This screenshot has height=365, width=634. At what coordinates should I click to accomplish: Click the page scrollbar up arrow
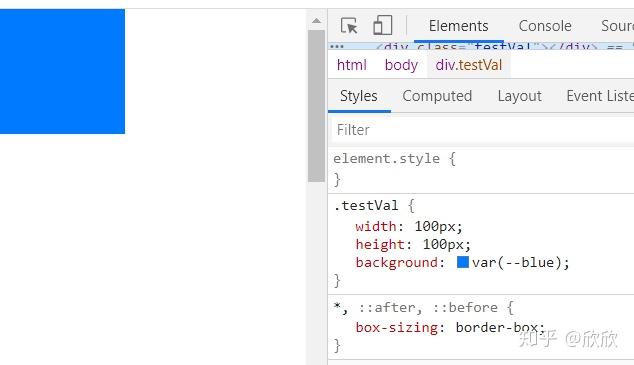tap(317, 21)
